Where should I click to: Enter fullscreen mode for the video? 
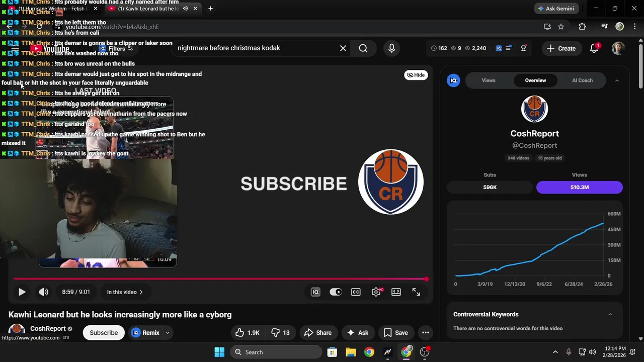(x=416, y=292)
